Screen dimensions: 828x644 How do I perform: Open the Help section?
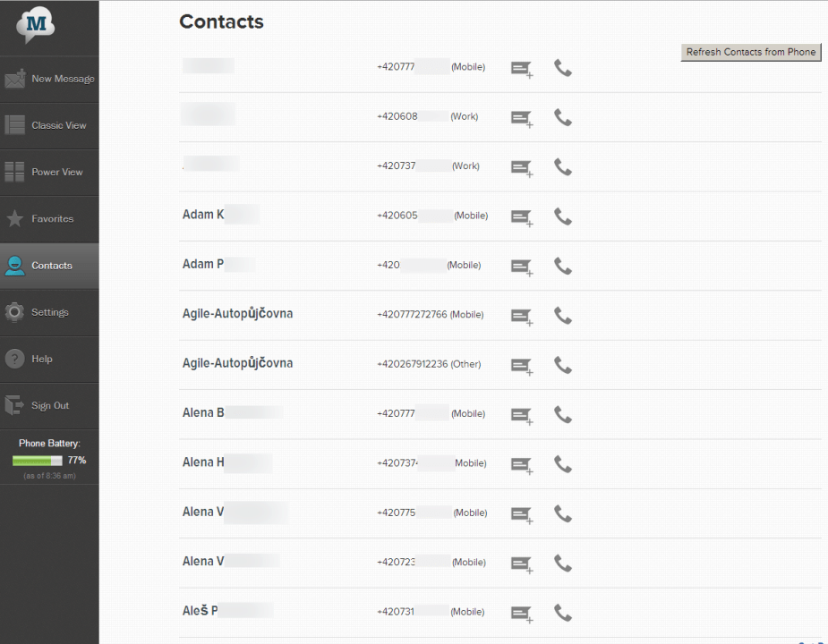pyautogui.click(x=49, y=359)
